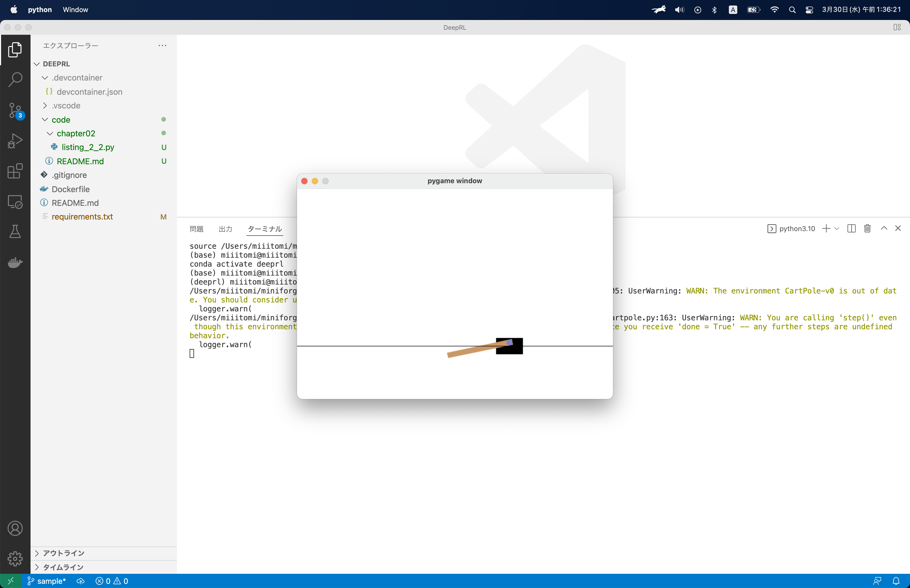The height and width of the screenshot is (588, 910).
Task: Toggle the editor layout customization button
Action: 897,27
